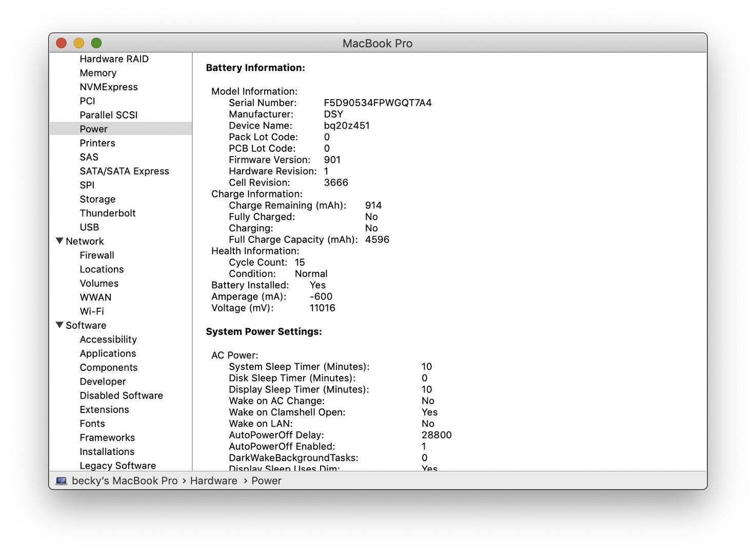The width and height of the screenshot is (756, 554).
Task: Select Applications under Software
Action: pos(108,353)
